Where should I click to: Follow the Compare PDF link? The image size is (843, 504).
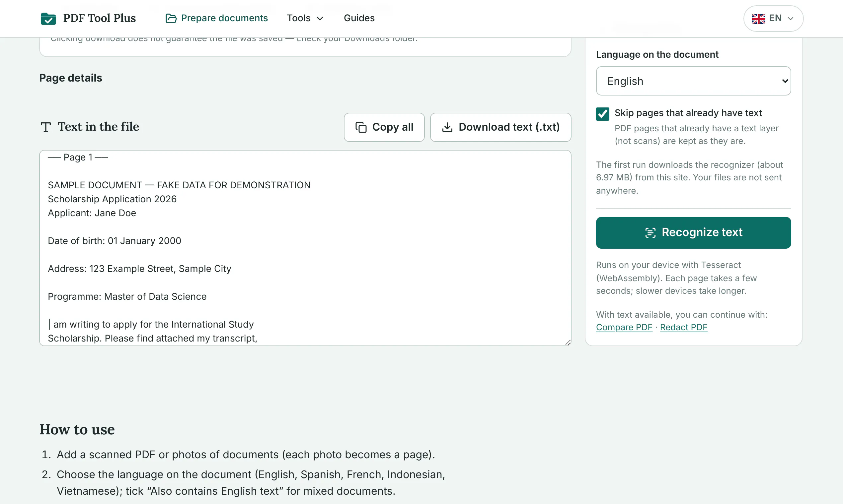pos(624,327)
